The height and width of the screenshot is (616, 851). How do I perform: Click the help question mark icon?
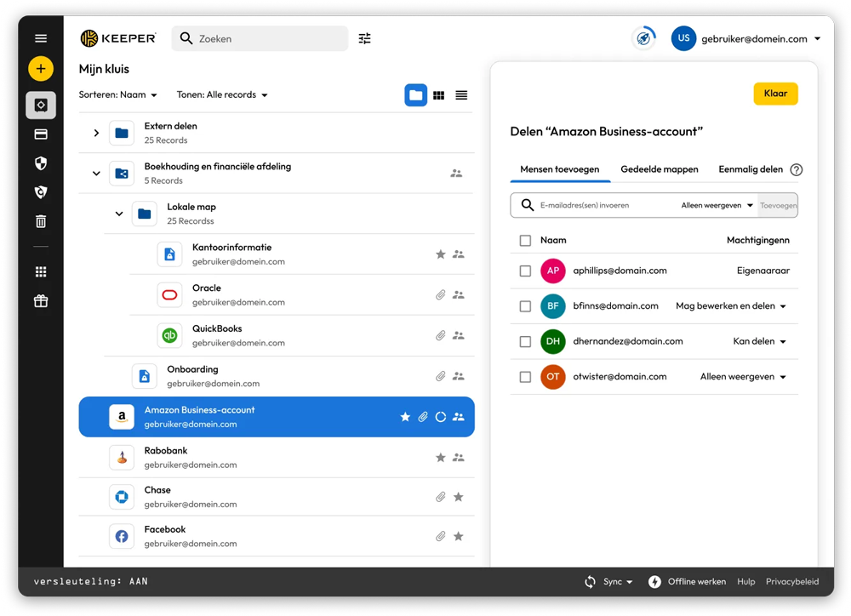(796, 169)
